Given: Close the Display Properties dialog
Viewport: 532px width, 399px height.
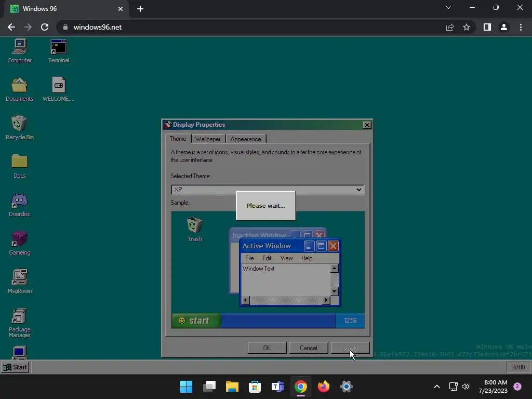Looking at the screenshot, I should point(367,125).
